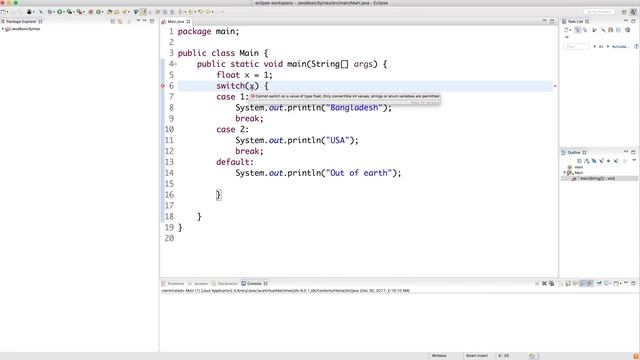Open Outline view menu dropdown
The image size is (640, 360).
[x=634, y=161]
